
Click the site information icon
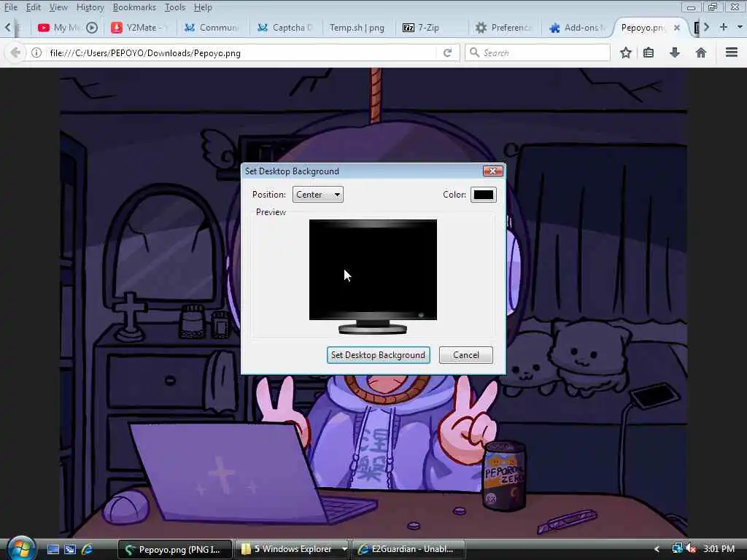point(36,52)
